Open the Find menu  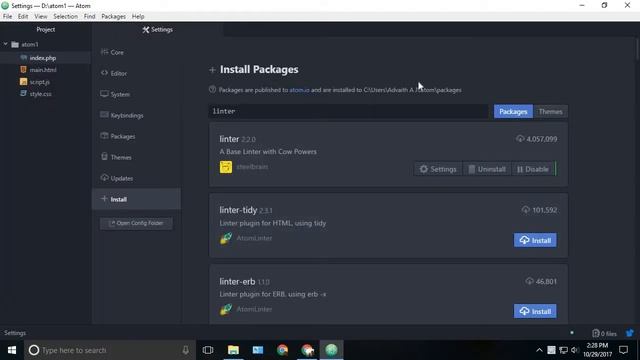pos(89,16)
